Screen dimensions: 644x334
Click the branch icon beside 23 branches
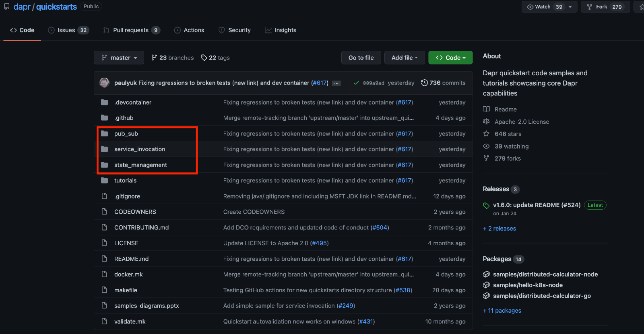click(x=154, y=58)
